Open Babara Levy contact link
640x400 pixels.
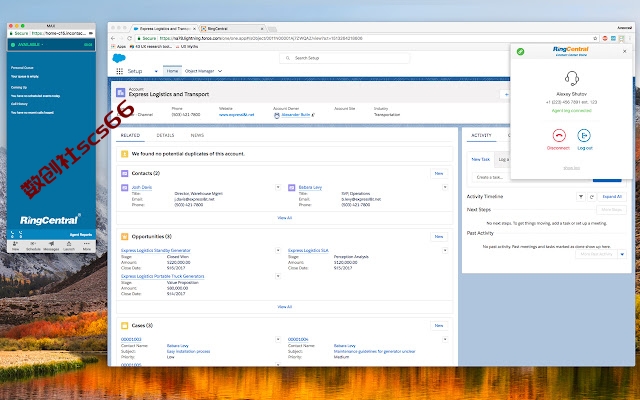click(310, 187)
